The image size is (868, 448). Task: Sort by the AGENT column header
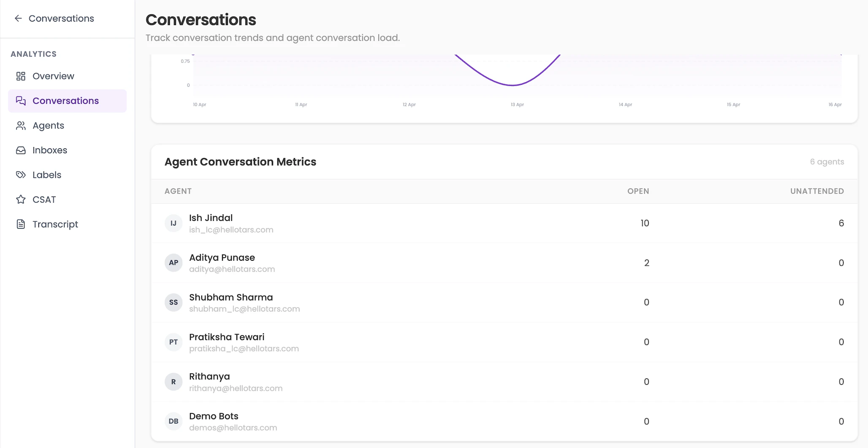pyautogui.click(x=178, y=191)
